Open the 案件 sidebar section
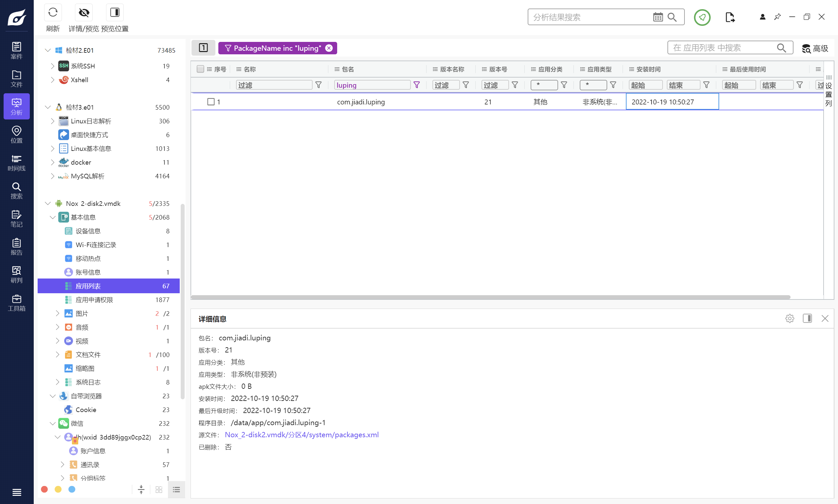The height and width of the screenshot is (504, 838). [x=17, y=50]
